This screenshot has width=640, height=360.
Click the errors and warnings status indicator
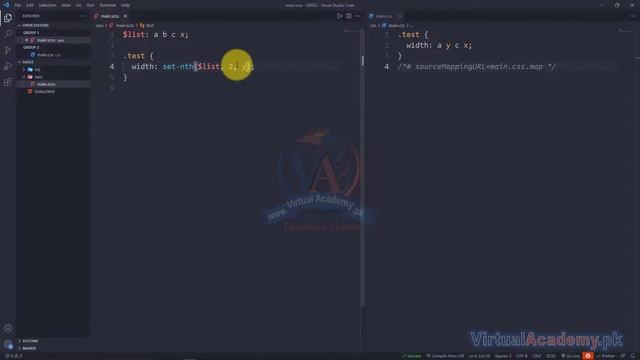(13, 356)
